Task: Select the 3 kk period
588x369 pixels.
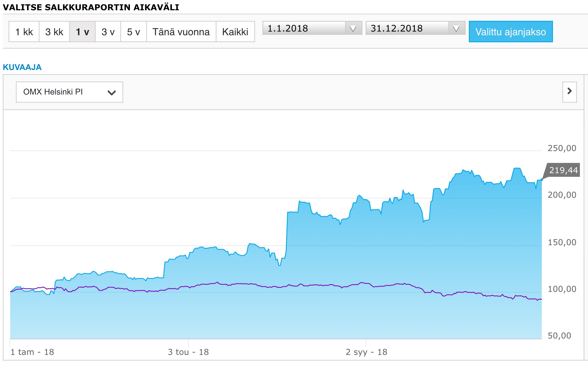Action: pos(54,32)
